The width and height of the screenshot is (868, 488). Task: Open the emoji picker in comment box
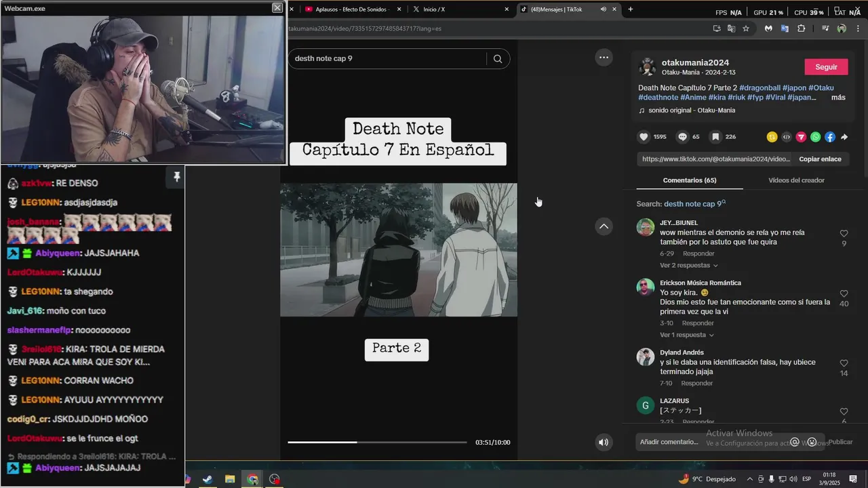pos(812,442)
